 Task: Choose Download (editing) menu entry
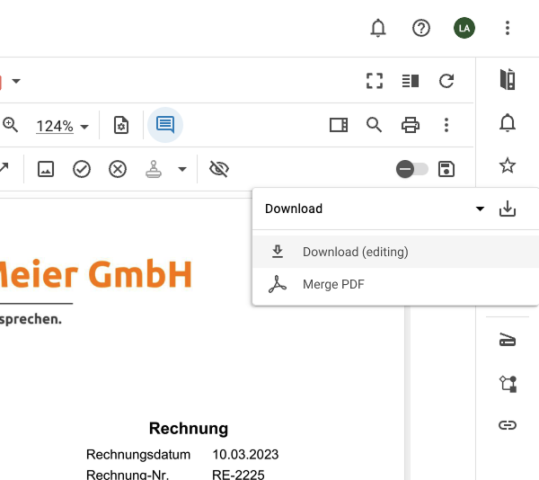(396, 252)
